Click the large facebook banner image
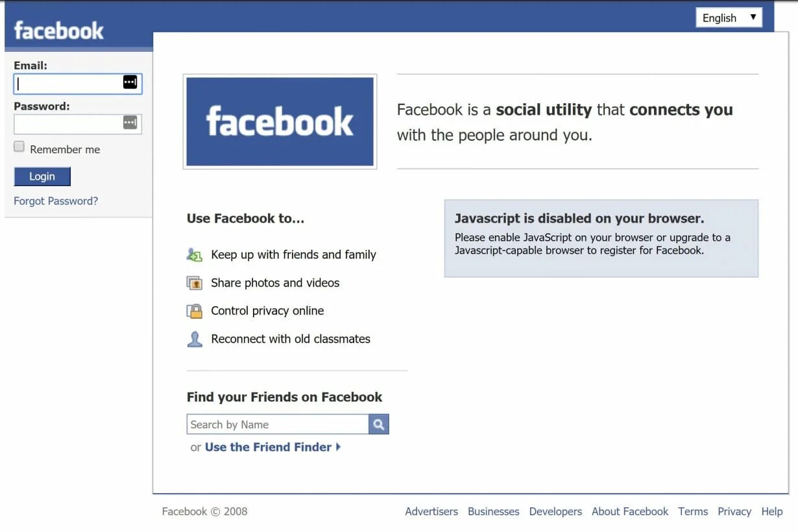This screenshot has width=798, height=532. [x=280, y=122]
